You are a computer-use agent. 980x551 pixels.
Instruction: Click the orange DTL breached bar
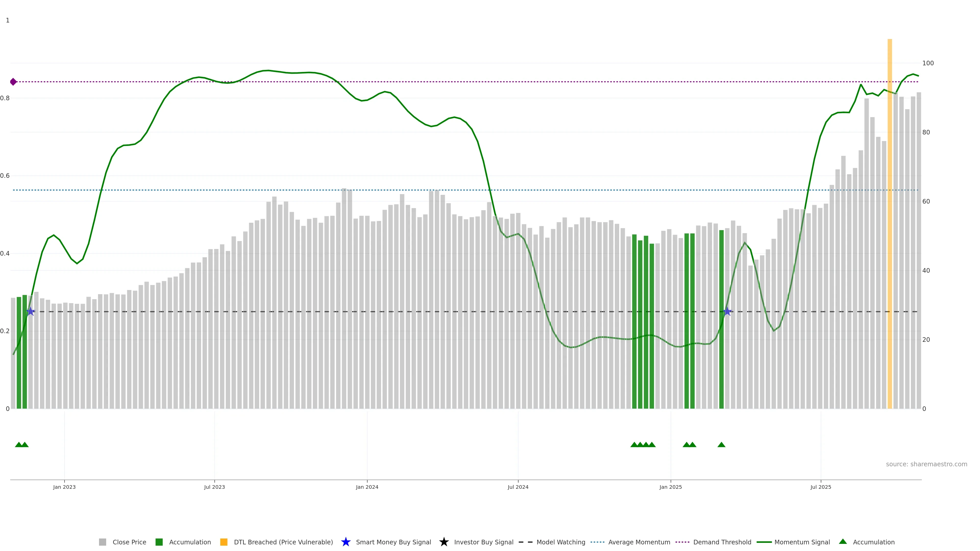889,228
